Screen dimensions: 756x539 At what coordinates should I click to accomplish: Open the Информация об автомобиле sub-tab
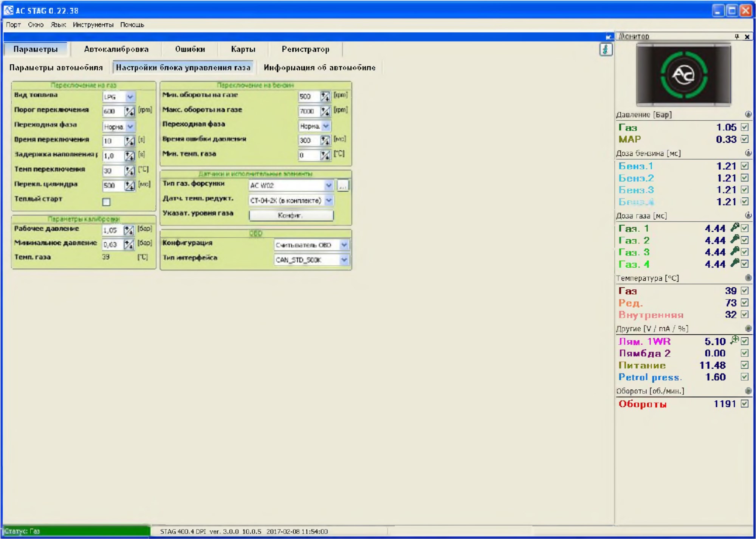coord(320,68)
